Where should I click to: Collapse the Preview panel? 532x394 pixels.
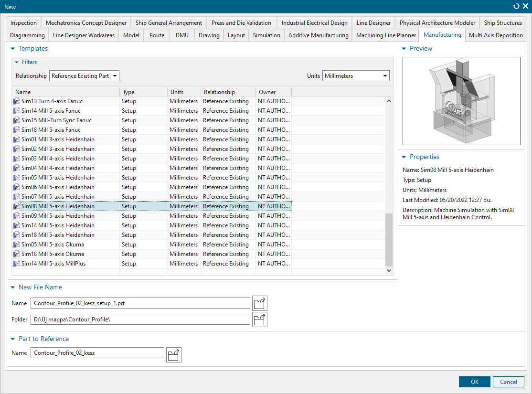coord(404,49)
